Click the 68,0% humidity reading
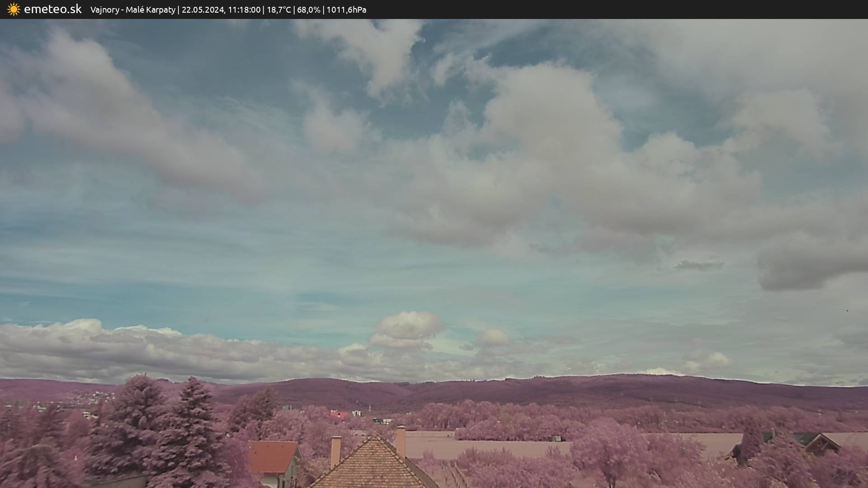The width and height of the screenshot is (868, 488). (309, 10)
